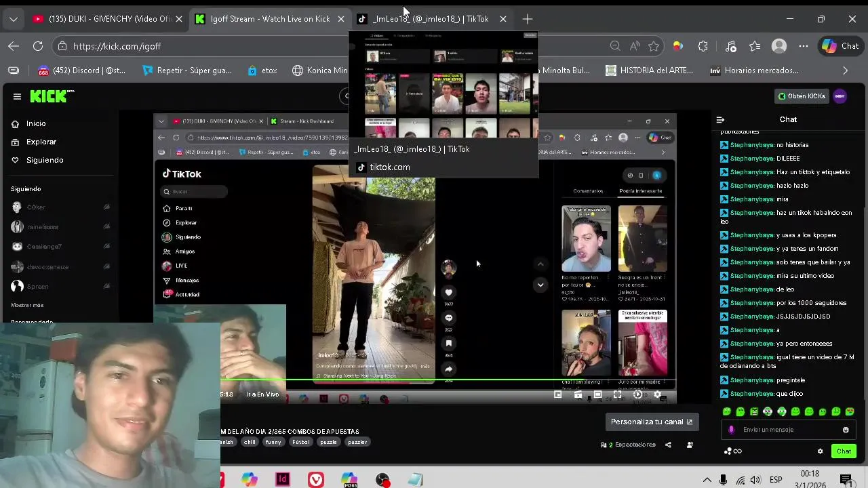
Task: Close the DUKI - GIVENCHY tab
Action: pyautogui.click(x=179, y=19)
